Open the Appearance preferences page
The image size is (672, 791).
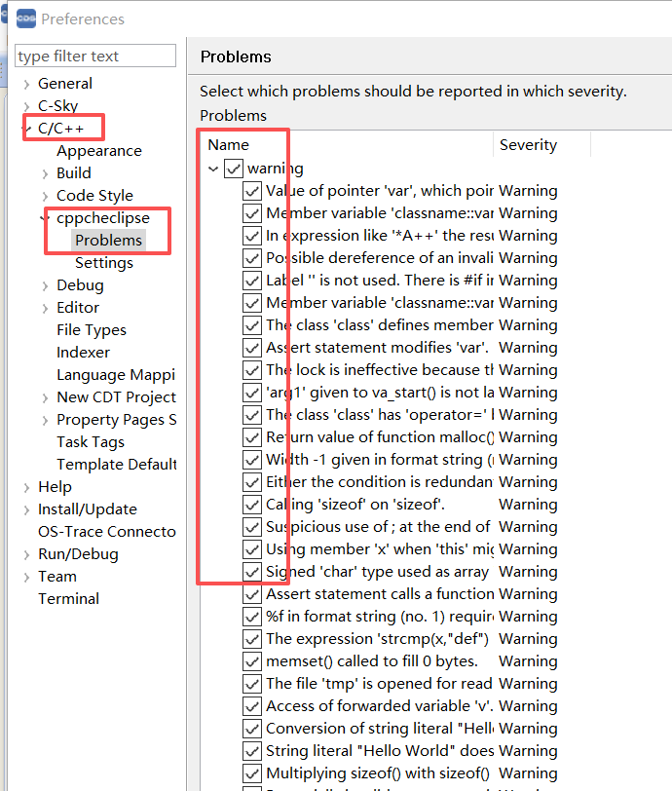pos(99,151)
